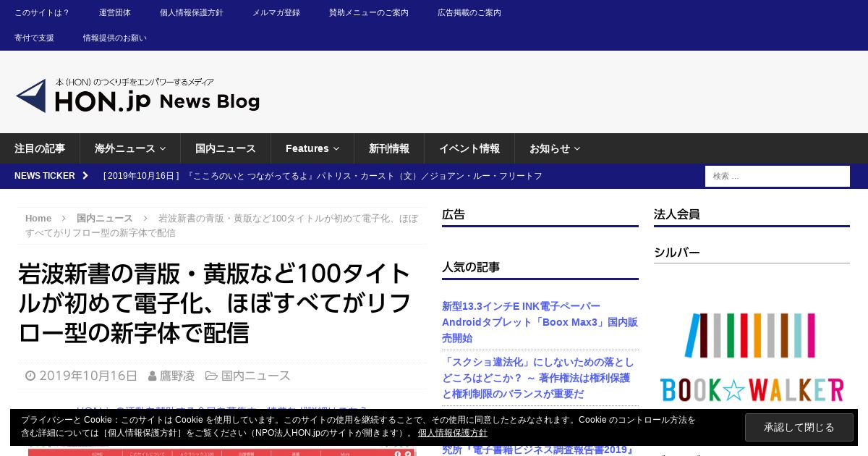The image size is (868, 456).
Task: Click the folder icon beside 国内ニュース category
Action: point(211,376)
